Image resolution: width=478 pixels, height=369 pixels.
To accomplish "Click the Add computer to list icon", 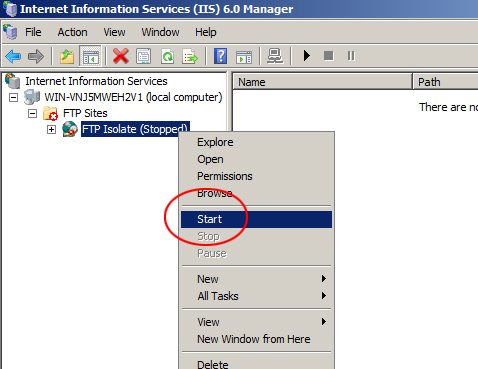I will click(275, 56).
